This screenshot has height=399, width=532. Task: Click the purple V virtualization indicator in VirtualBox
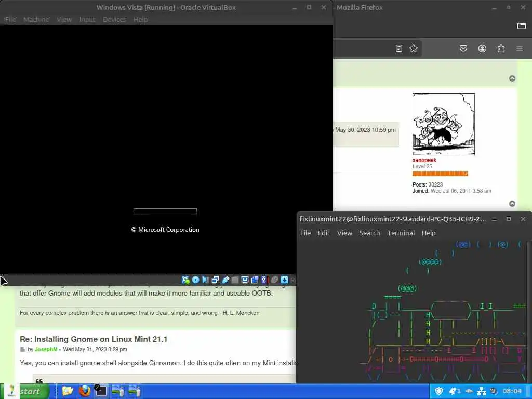[264, 280]
